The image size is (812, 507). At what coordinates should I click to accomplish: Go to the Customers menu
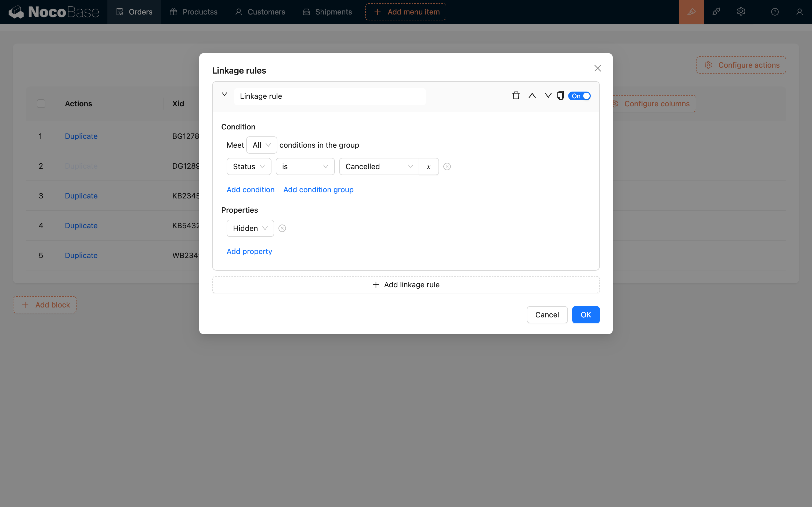[x=260, y=12]
